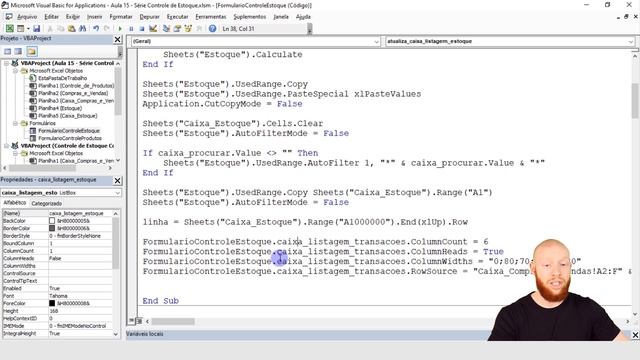The image size is (640, 360).
Task: Open the Depurar menu
Action: pos(149,17)
